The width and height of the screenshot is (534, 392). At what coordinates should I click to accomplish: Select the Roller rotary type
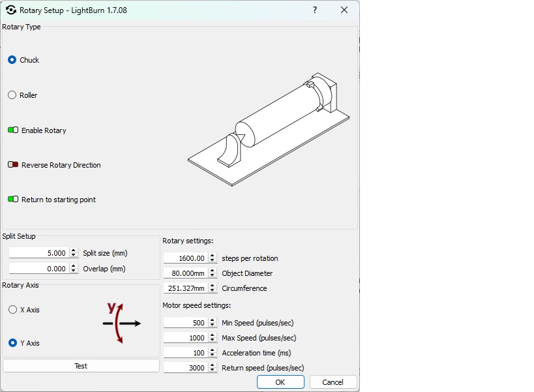pyautogui.click(x=12, y=95)
